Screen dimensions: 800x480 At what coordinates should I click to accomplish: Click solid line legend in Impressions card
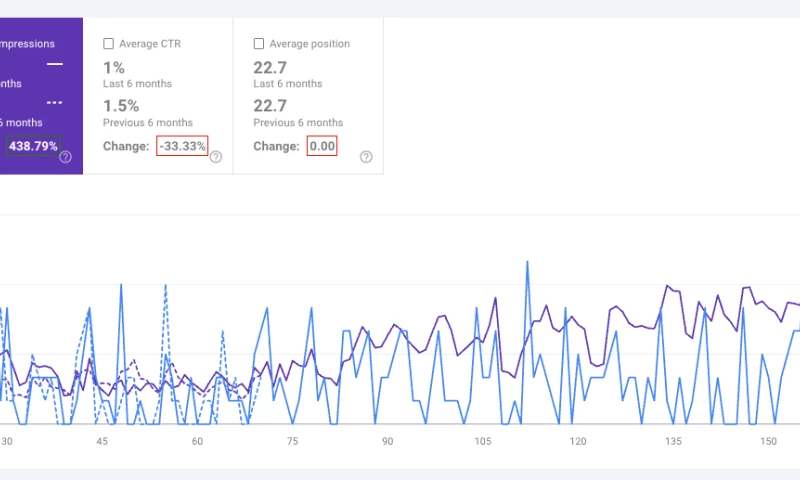point(55,64)
